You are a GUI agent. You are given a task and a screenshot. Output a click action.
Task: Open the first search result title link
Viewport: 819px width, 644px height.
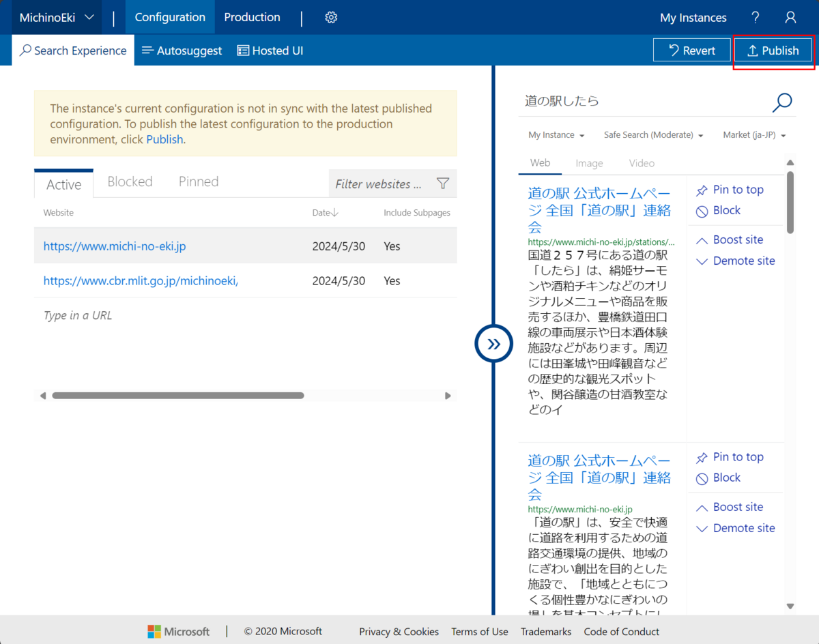[599, 210]
